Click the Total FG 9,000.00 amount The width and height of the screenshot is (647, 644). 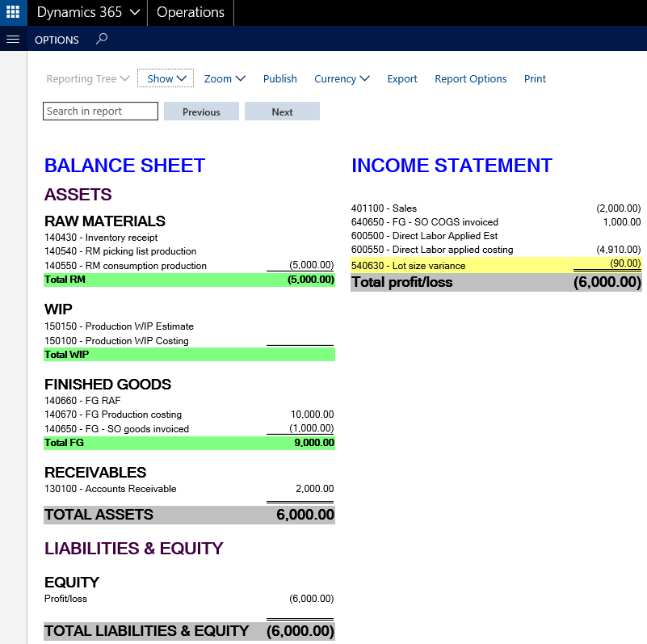tap(314, 443)
